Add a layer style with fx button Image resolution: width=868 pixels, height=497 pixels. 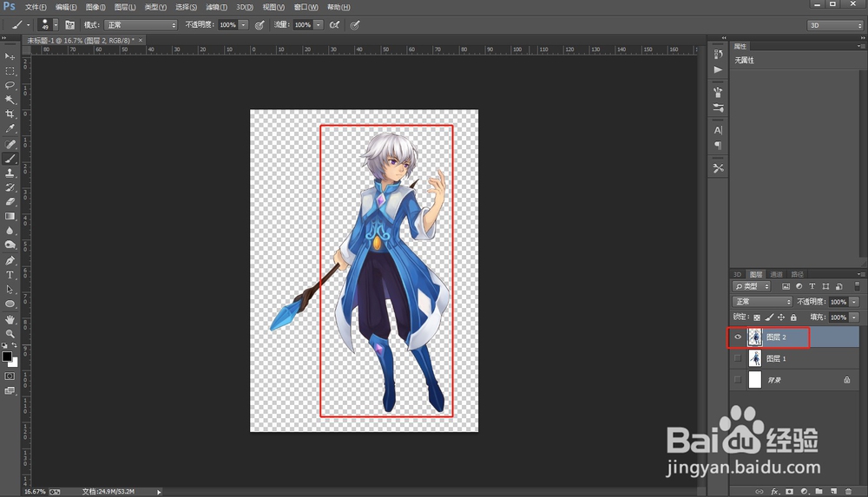click(775, 492)
